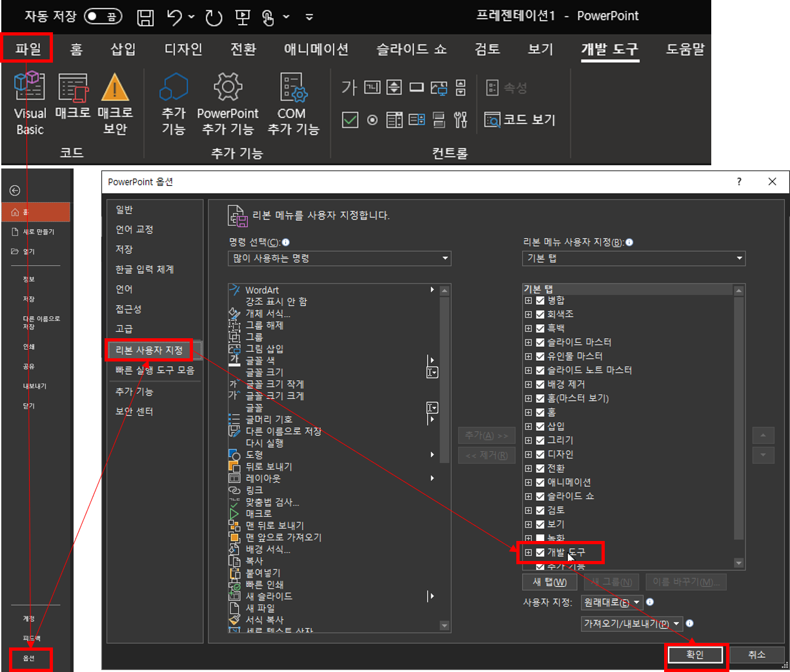The image size is (790, 672).
Task: Uncheck the 회색조 checkbox
Action: 540,314
